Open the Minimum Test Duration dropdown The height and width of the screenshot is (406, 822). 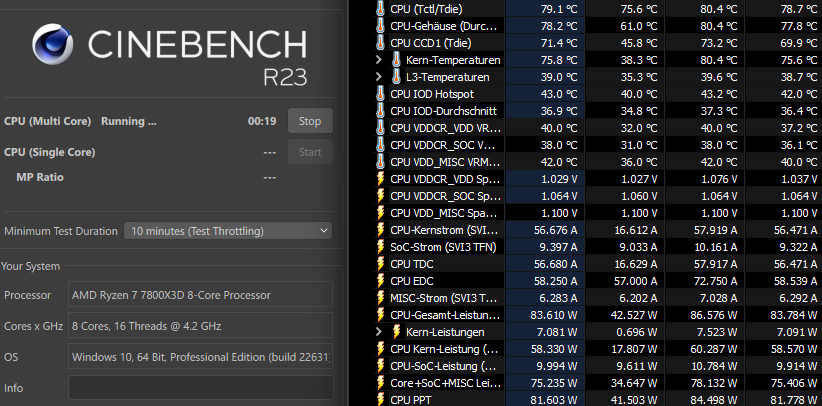(228, 231)
